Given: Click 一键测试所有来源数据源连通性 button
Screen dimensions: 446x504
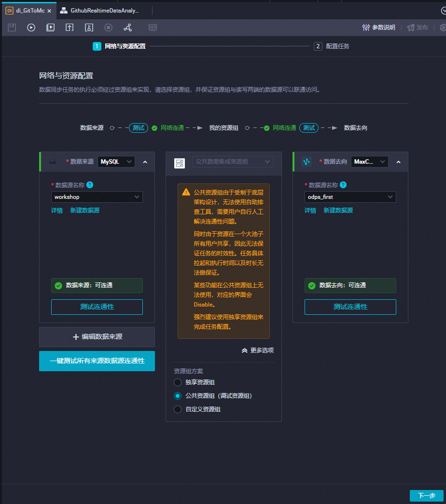Looking at the screenshot, I should [x=97, y=361].
